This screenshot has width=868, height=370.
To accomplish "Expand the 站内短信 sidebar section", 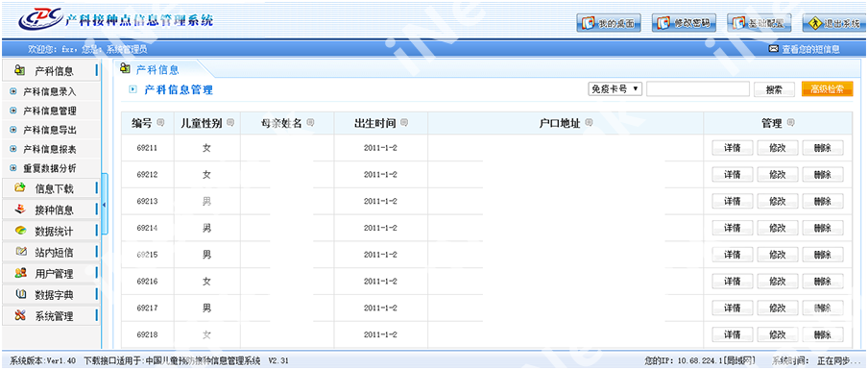I will pos(51,253).
